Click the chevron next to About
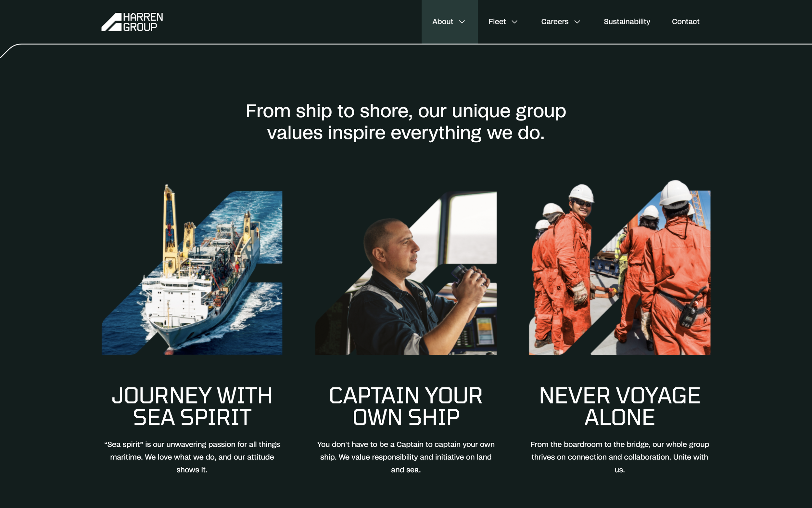The height and width of the screenshot is (508, 812). coord(462,22)
